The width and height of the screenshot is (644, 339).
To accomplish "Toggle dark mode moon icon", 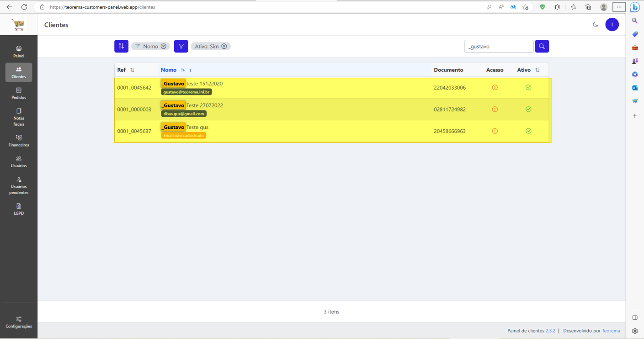I will (596, 25).
